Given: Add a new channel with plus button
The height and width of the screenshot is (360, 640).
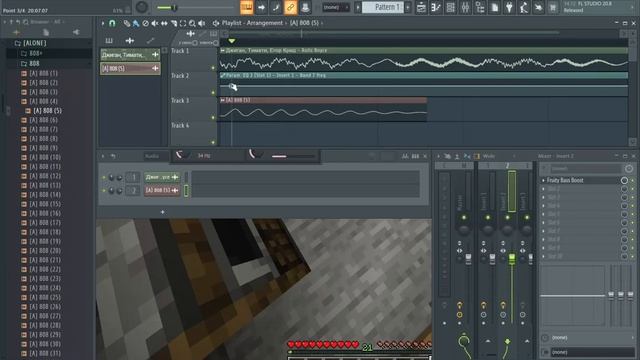Looking at the screenshot, I should (162, 212).
